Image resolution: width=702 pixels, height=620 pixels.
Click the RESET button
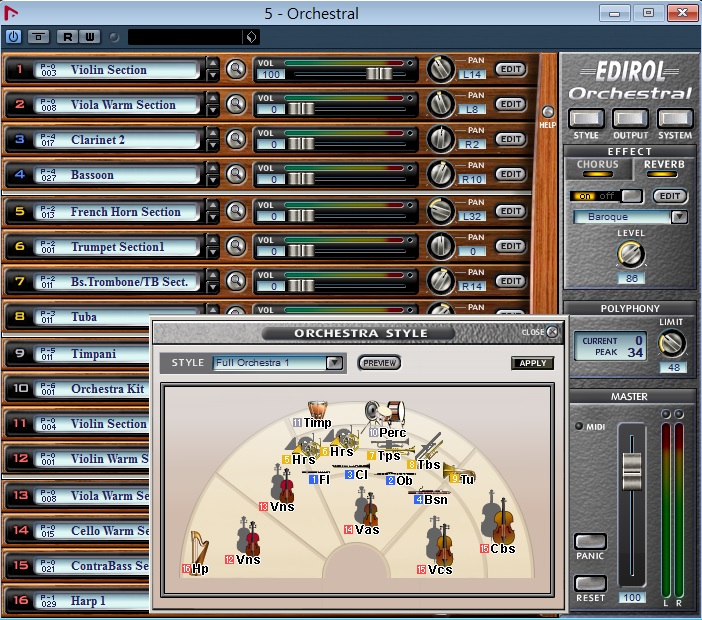tap(590, 583)
